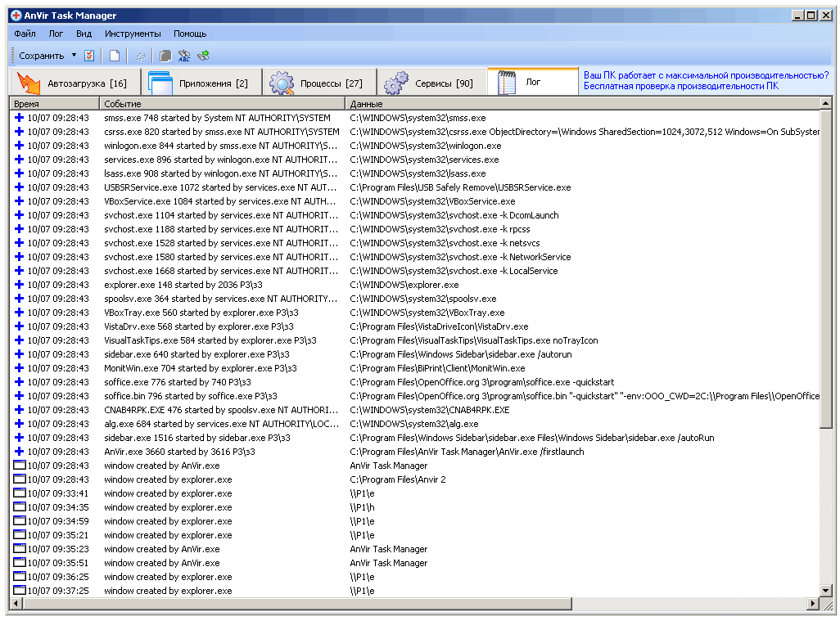
Task: Open the Сохранить dropdown arrow
Action: tap(74, 56)
